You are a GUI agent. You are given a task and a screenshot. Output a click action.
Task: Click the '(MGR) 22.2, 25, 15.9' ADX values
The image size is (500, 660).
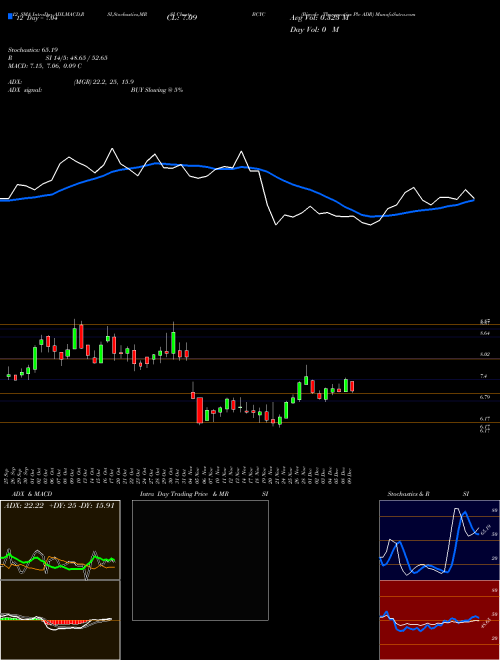(104, 82)
